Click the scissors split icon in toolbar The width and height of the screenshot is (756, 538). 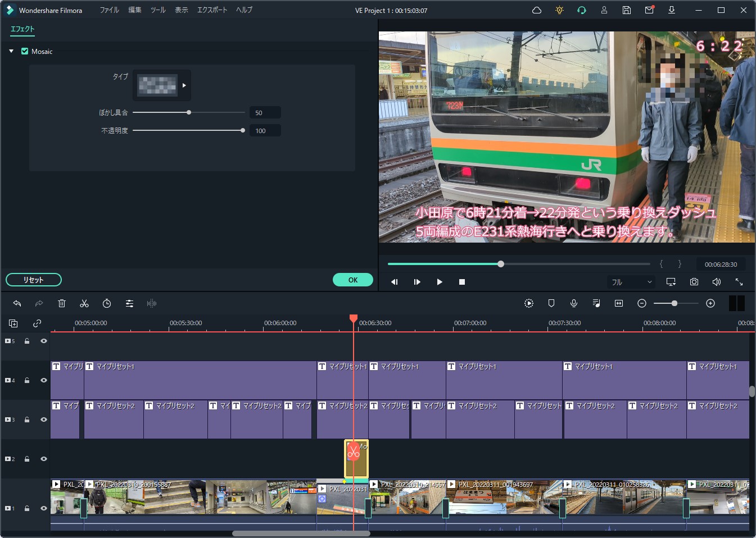pyautogui.click(x=84, y=303)
